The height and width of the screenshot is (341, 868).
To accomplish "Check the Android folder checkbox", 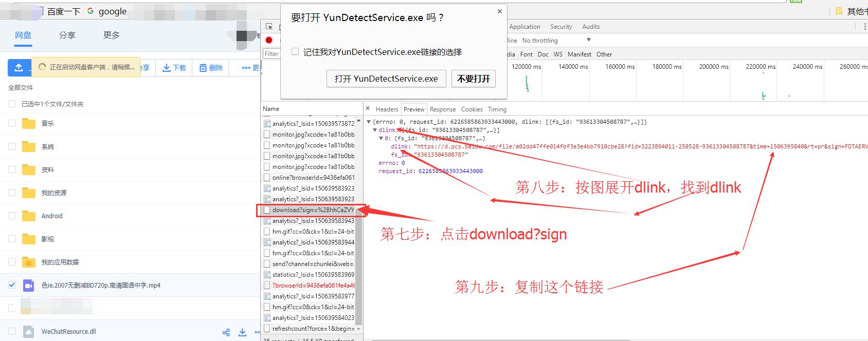I will click(12, 216).
